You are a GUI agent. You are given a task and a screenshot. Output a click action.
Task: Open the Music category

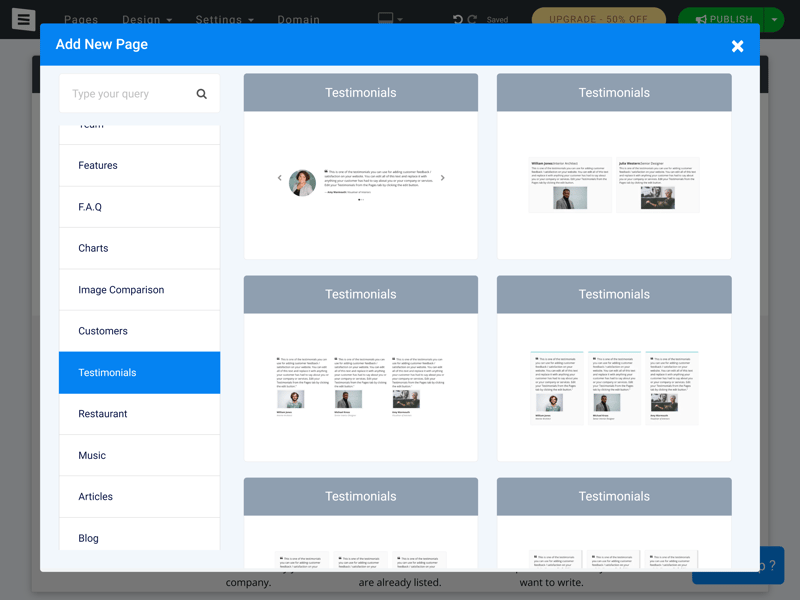(139, 456)
